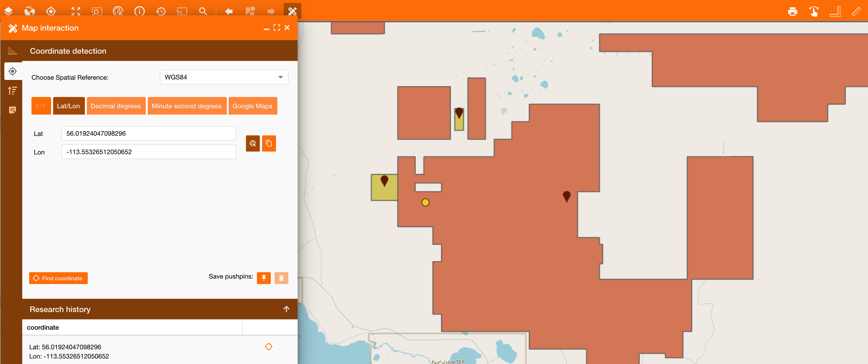
Task: Click the locate target icon in top toolbar
Action: (51, 11)
